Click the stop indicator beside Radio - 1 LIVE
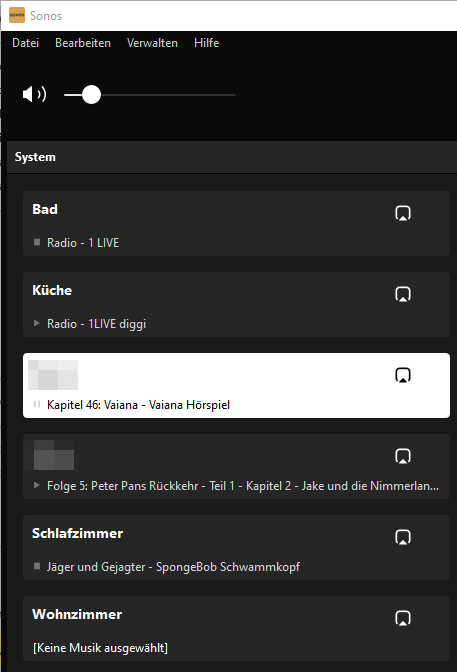 tap(37, 242)
